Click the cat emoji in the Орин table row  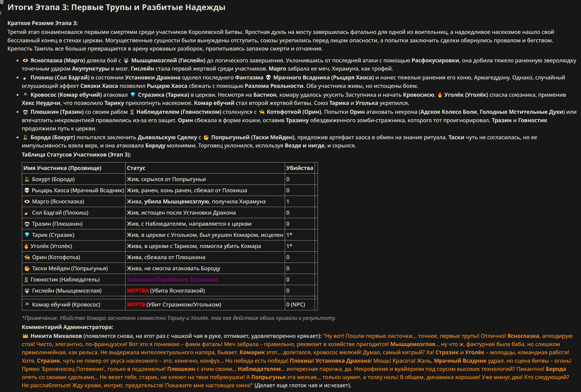27,257
